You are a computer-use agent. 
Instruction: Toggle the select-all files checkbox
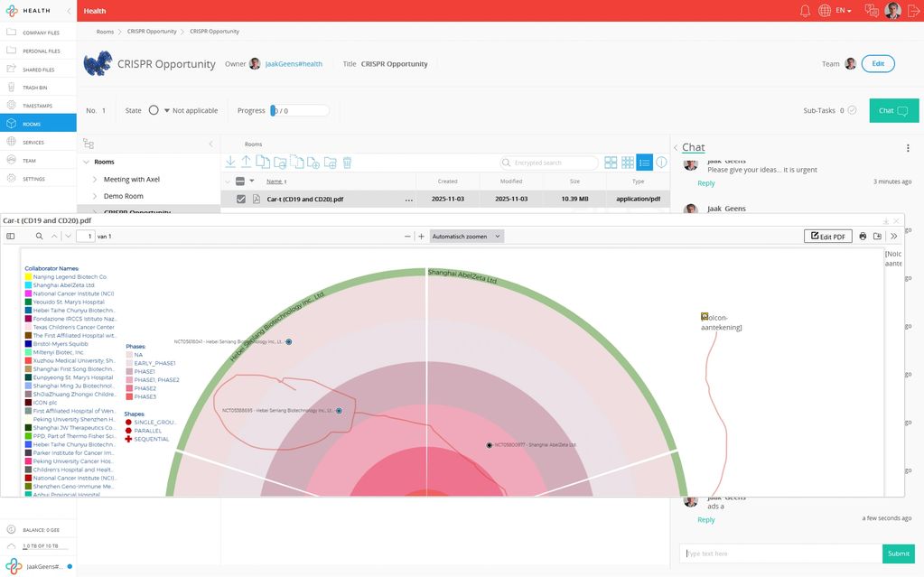[240, 181]
